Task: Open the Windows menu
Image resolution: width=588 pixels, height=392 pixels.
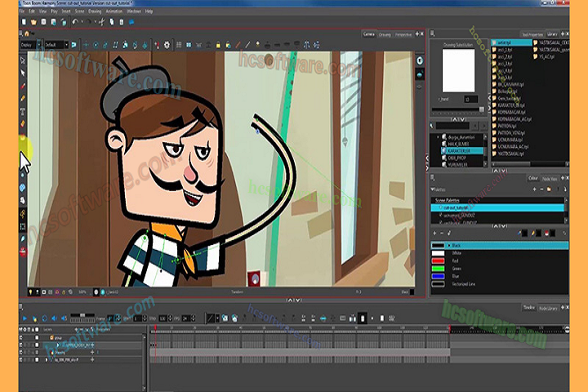Action: pyautogui.click(x=134, y=11)
